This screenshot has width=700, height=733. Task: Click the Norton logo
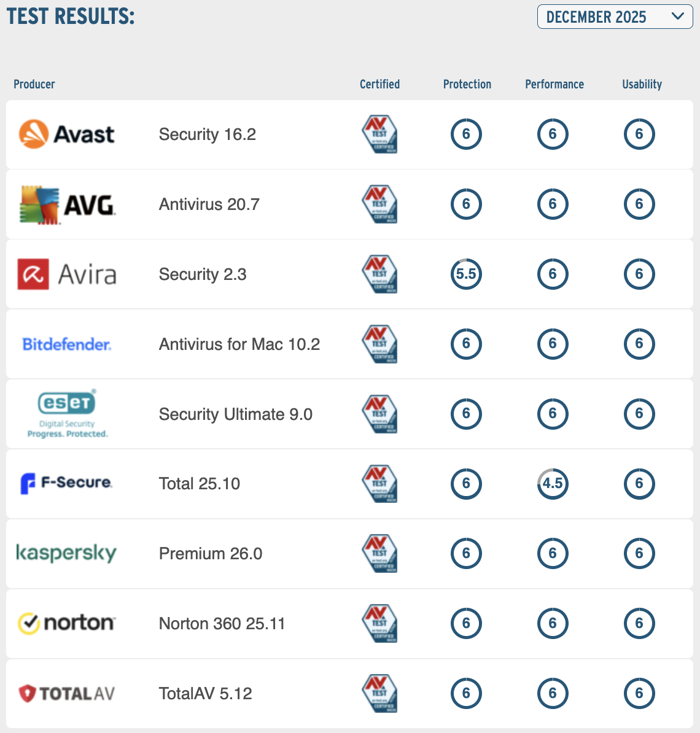pyautogui.click(x=66, y=623)
